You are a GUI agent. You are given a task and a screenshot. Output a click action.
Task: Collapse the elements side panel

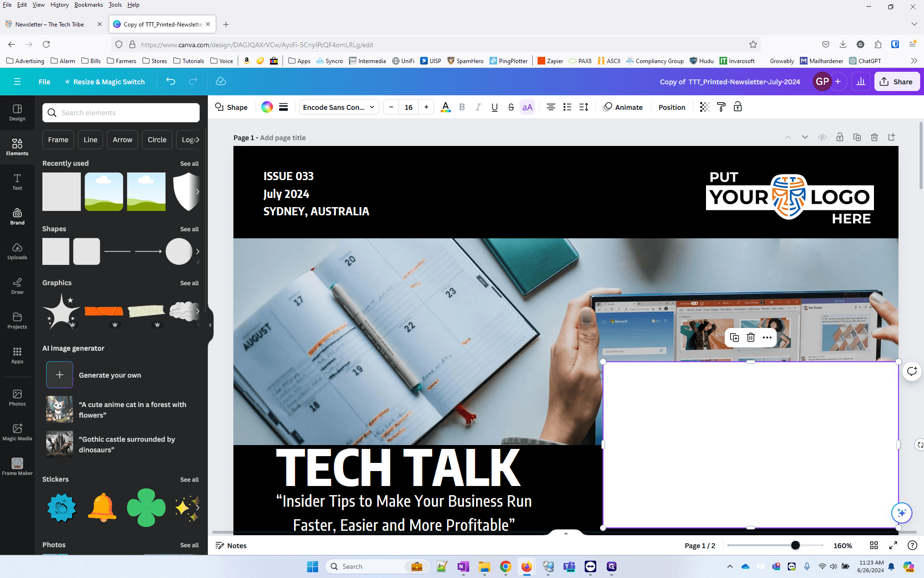point(210,325)
